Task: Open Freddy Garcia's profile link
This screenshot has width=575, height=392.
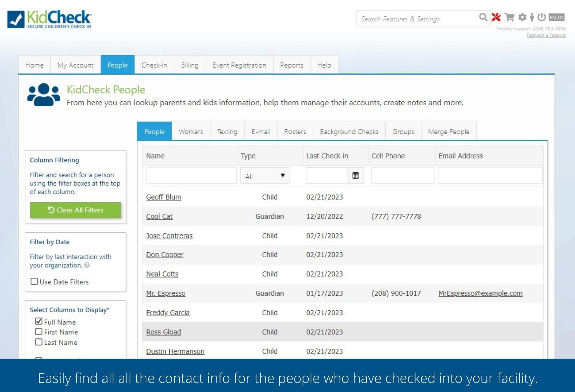Action: tap(168, 313)
